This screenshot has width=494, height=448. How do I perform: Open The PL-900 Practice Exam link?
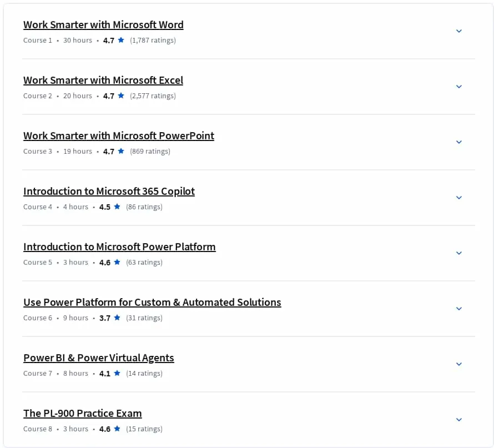83,413
